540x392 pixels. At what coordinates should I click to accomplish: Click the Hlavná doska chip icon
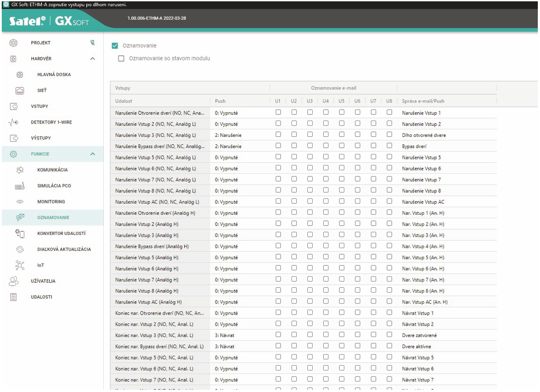19,75
